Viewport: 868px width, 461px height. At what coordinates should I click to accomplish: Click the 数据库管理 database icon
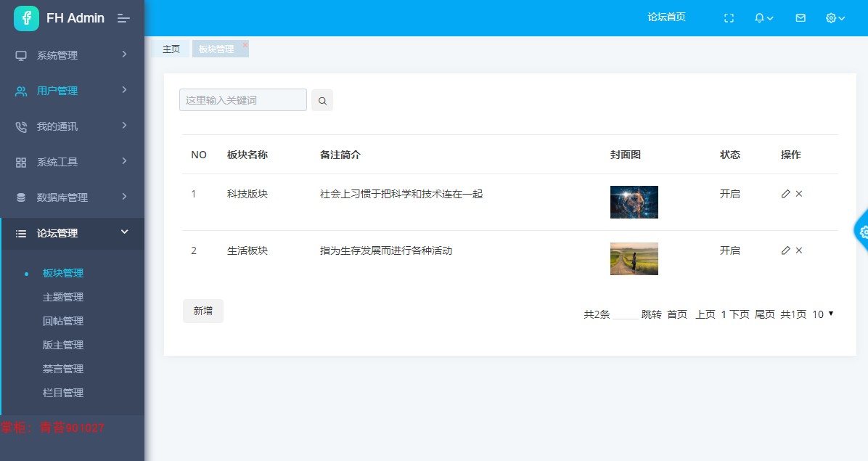[21, 197]
